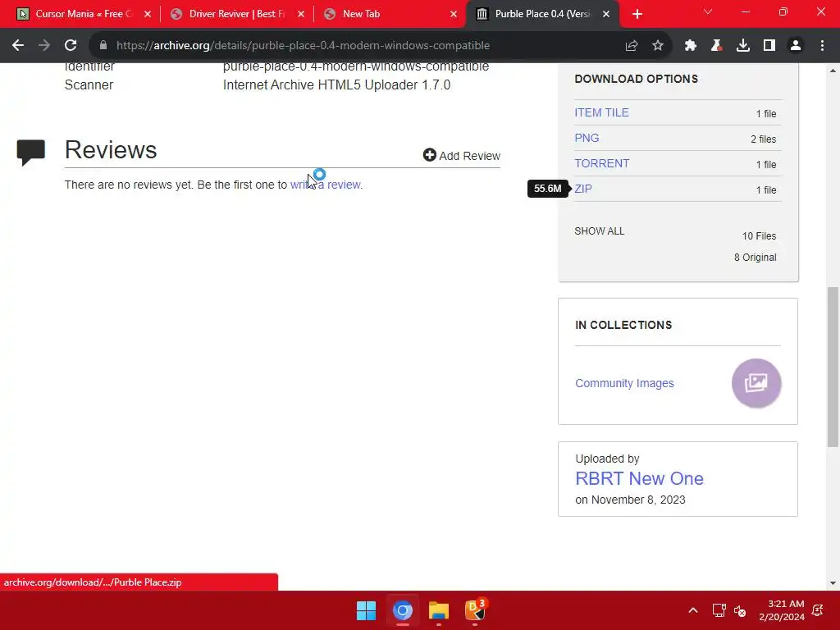Open the Chrome profile icon

pyautogui.click(x=796, y=46)
